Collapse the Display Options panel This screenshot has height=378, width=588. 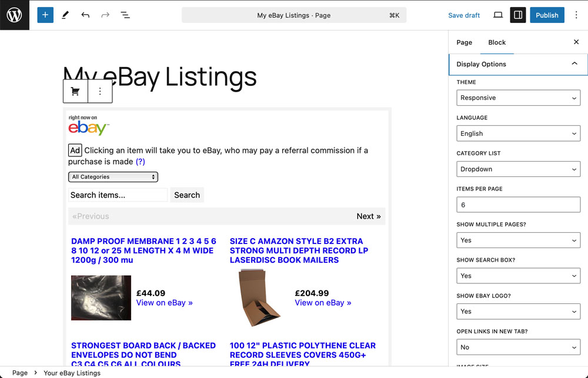pos(518,64)
